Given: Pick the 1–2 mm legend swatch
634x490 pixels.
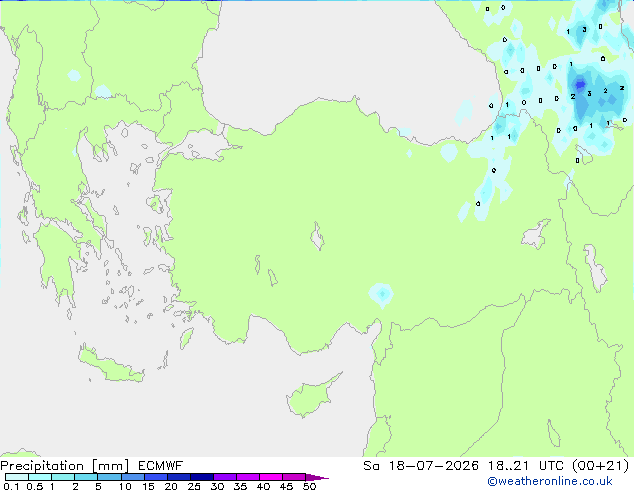Looking at the screenshot, I should tap(63, 477).
